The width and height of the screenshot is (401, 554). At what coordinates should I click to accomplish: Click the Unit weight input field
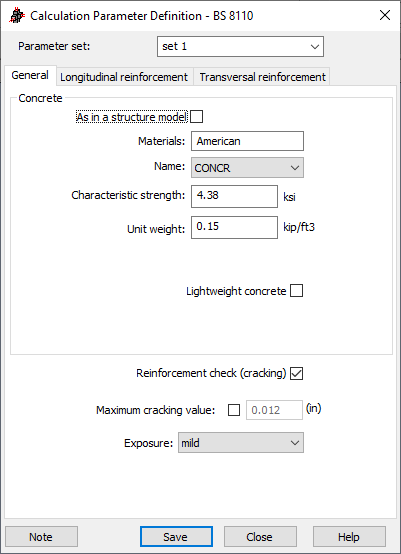click(x=234, y=227)
